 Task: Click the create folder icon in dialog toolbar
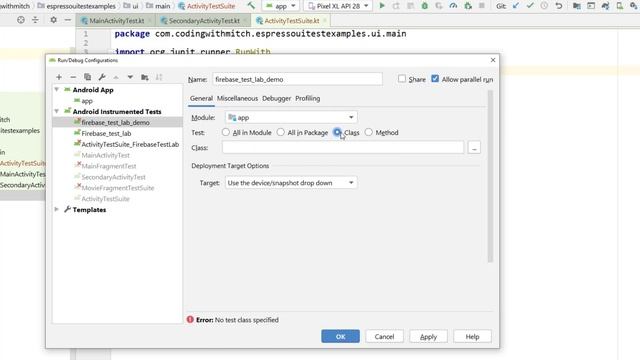tap(144, 77)
